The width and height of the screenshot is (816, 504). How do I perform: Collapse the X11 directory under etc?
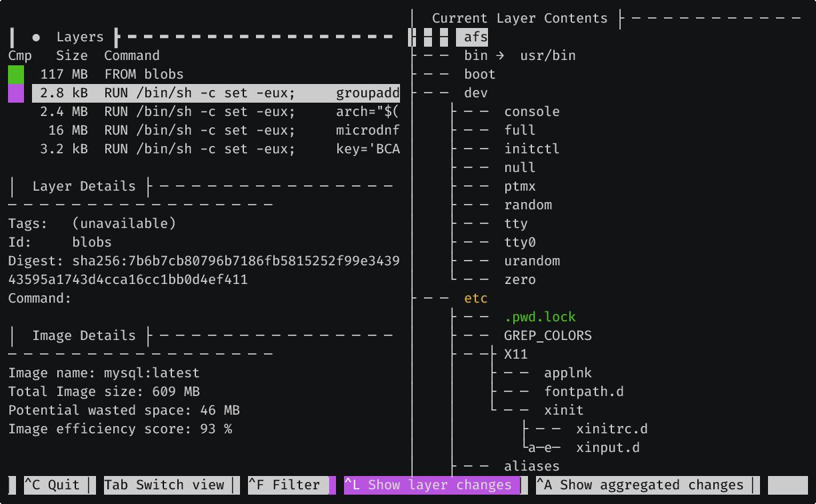515,354
